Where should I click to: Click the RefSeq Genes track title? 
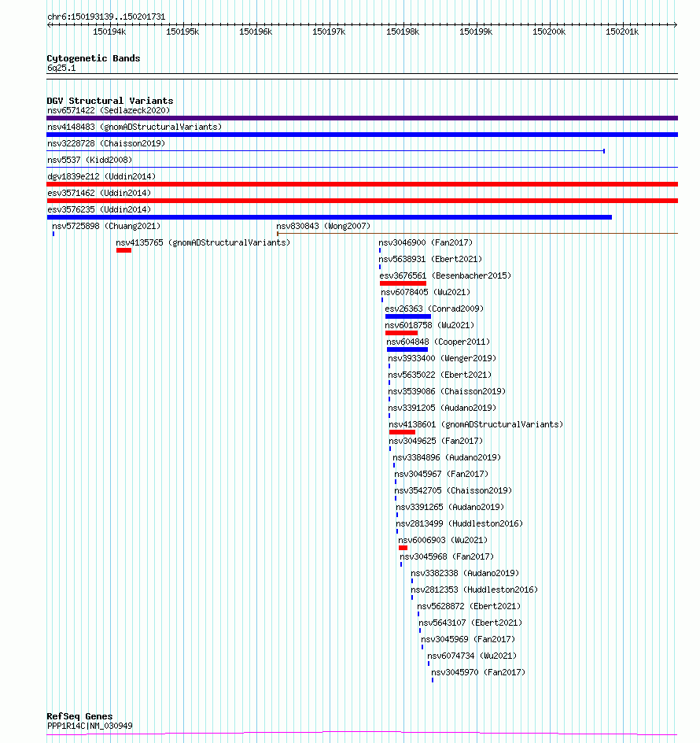(x=79, y=716)
